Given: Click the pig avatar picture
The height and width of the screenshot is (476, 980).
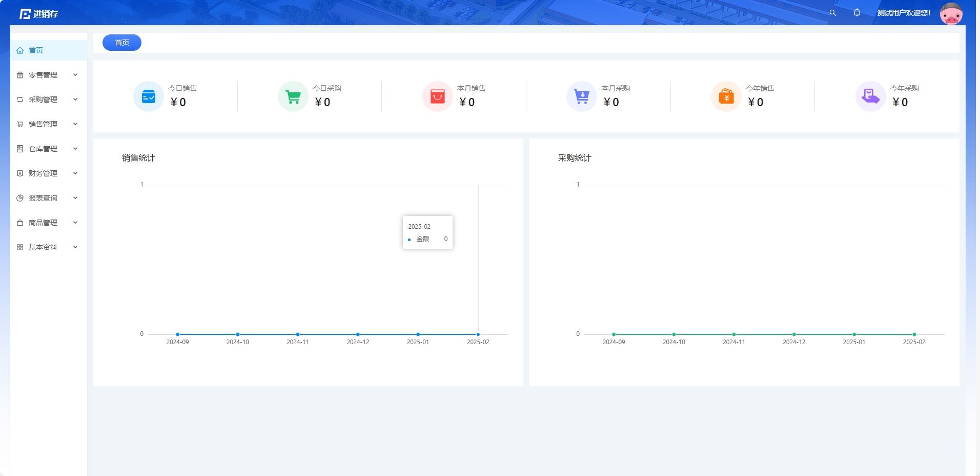Looking at the screenshot, I should pyautogui.click(x=951, y=13).
